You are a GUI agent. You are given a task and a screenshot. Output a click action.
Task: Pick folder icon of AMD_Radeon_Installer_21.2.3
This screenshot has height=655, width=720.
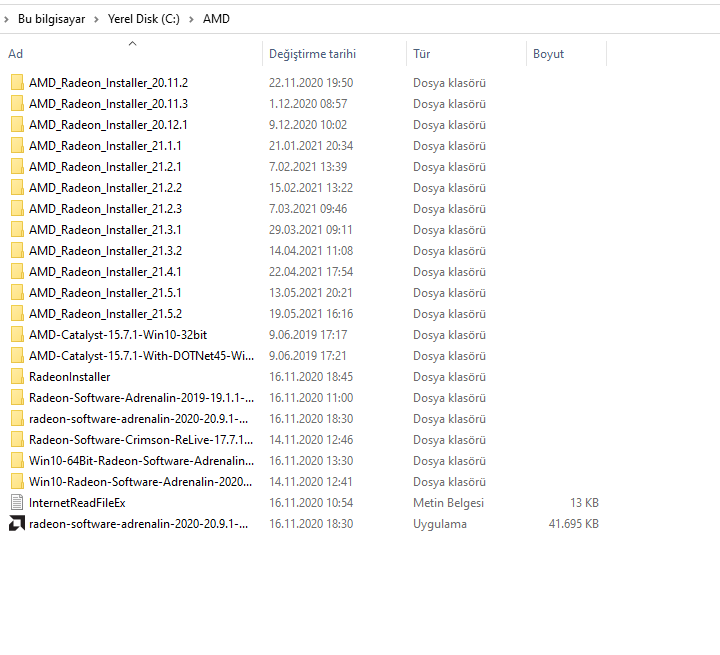pyautogui.click(x=17, y=209)
